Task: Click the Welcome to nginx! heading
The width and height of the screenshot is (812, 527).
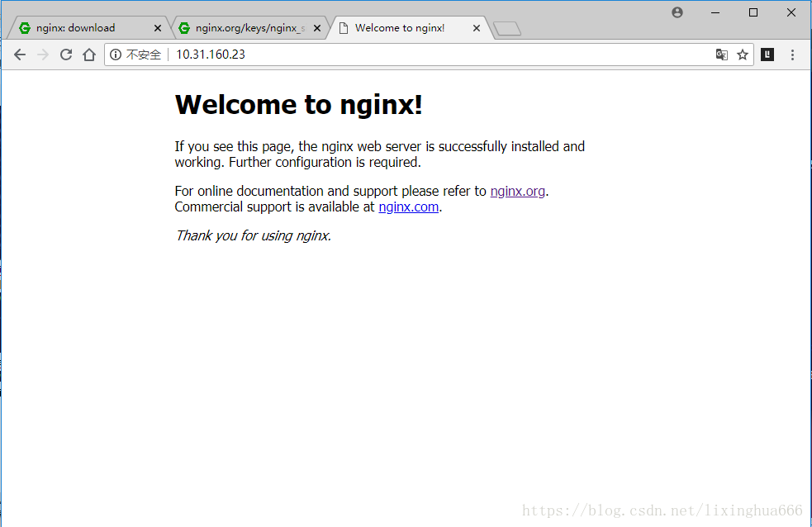Action: (299, 105)
